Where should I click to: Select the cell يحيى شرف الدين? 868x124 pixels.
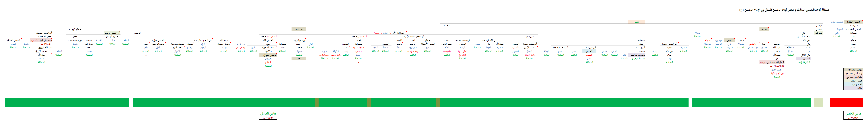[637, 55]
